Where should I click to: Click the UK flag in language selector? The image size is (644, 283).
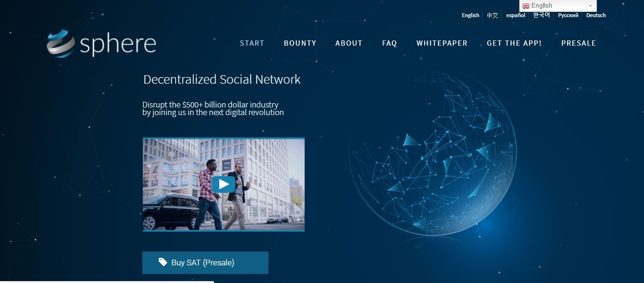tap(526, 6)
